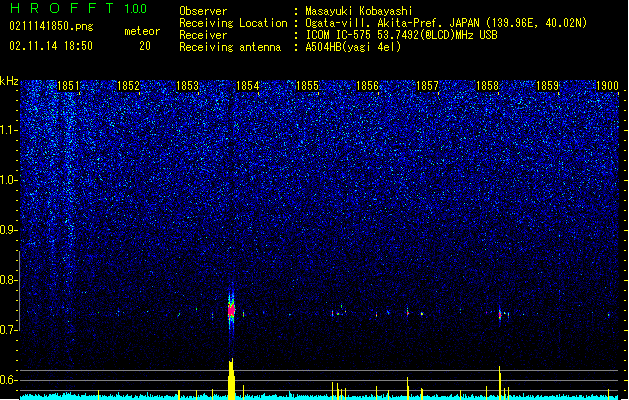This screenshot has height=400, width=629.
Task: Click the Receiving antenna label
Action: (x=230, y=47)
